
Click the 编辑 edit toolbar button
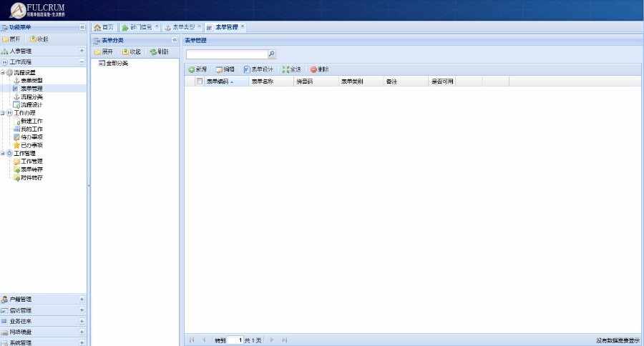[x=225, y=69]
